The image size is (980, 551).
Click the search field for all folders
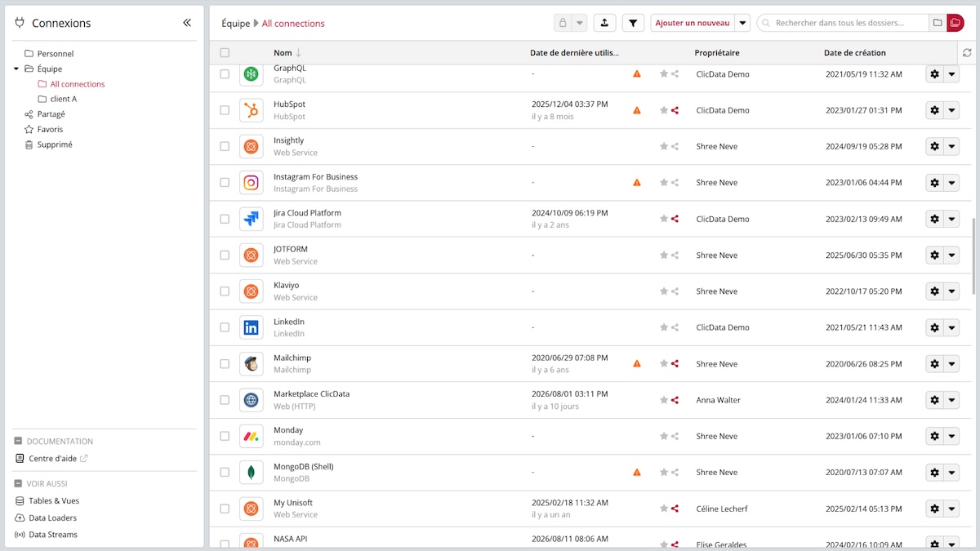click(x=843, y=23)
